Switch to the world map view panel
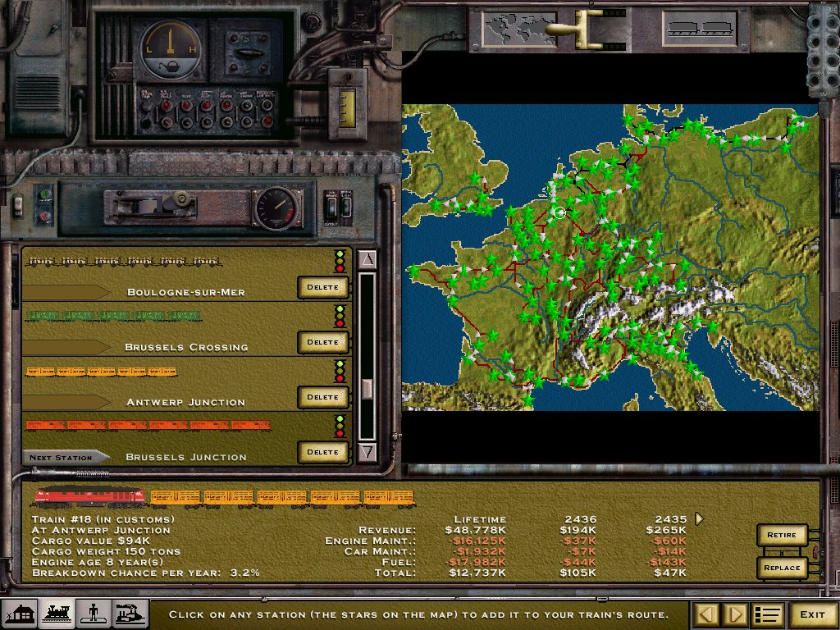This screenshot has height=630, width=840. 514,29
